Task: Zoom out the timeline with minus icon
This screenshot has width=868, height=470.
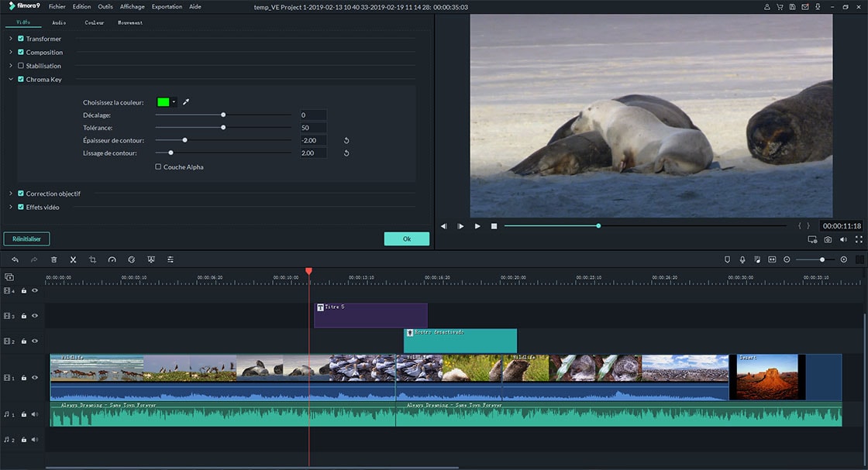Action: coord(787,259)
